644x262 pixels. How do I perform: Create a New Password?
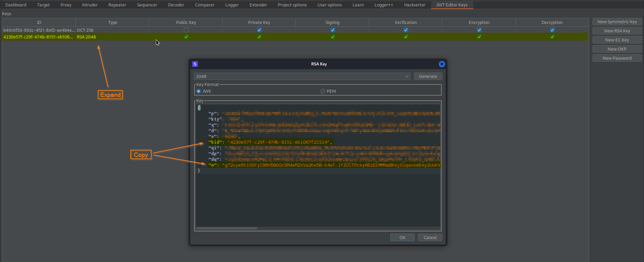pyautogui.click(x=617, y=58)
